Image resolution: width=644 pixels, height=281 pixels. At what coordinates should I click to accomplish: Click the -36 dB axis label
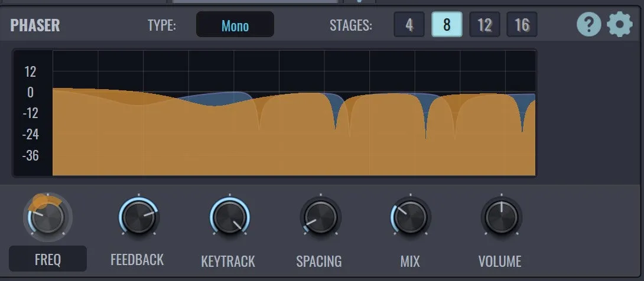pyautogui.click(x=30, y=155)
